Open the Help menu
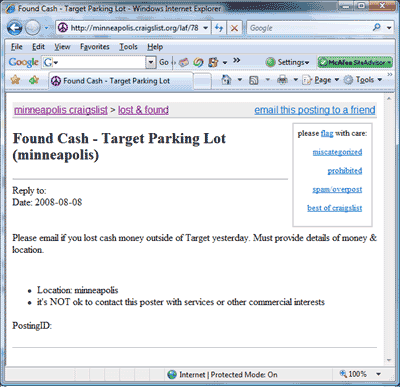The height and width of the screenshot is (387, 400). pos(155,47)
